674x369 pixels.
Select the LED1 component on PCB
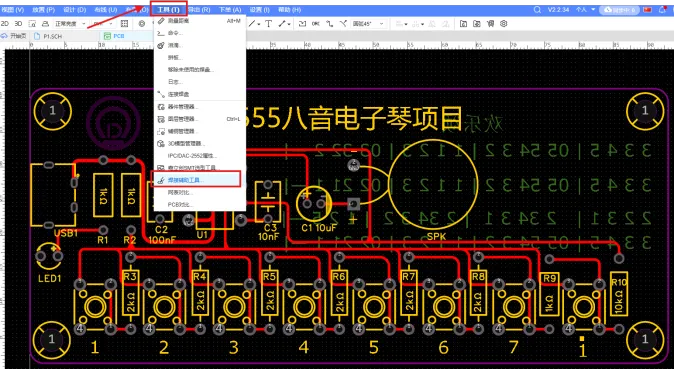pyautogui.click(x=49, y=256)
